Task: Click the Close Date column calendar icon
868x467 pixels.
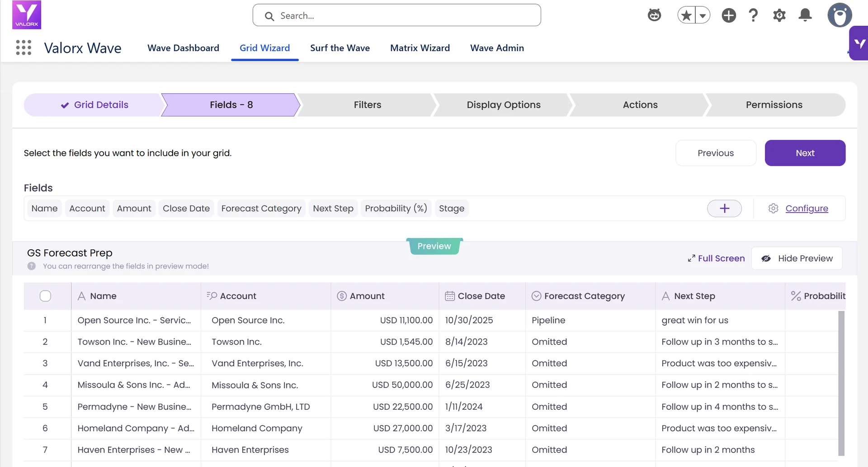Action: tap(450, 296)
